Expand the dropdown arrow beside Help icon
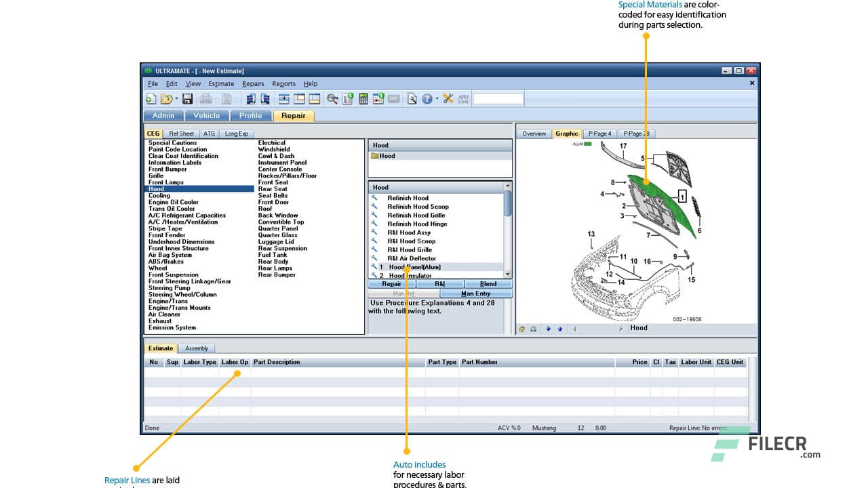Screen dimensions: 868x488 pos(437,100)
